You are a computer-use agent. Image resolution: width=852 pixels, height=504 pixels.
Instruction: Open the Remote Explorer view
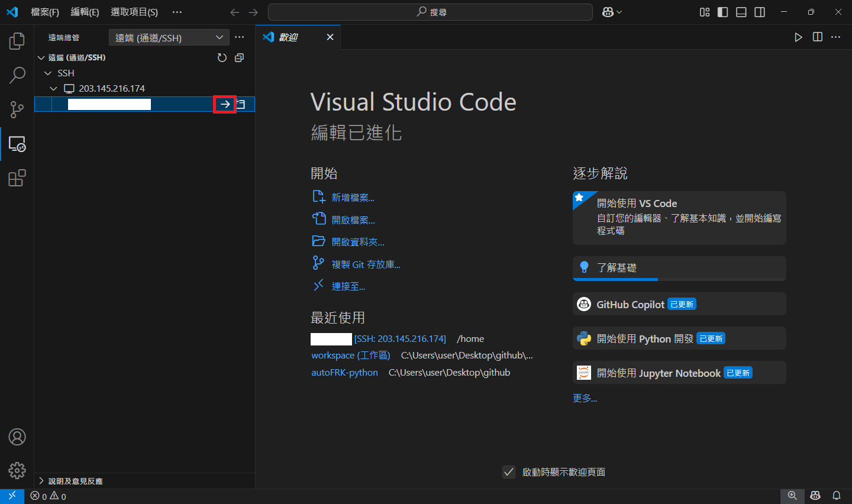tap(17, 144)
